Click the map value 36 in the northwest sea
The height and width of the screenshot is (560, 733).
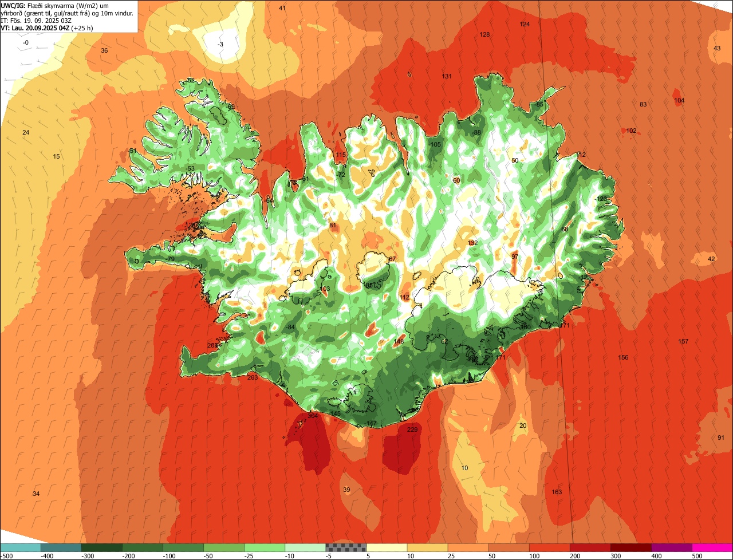tap(104, 50)
